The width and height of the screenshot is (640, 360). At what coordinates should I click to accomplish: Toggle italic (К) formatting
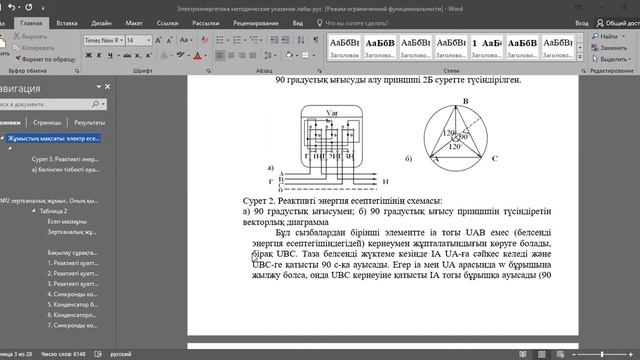click(99, 55)
